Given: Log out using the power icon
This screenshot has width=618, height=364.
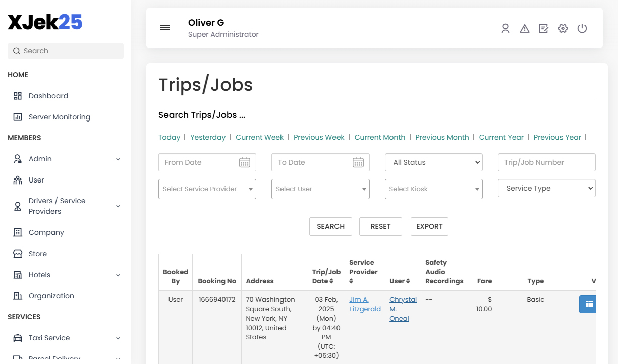Looking at the screenshot, I should coord(582,28).
